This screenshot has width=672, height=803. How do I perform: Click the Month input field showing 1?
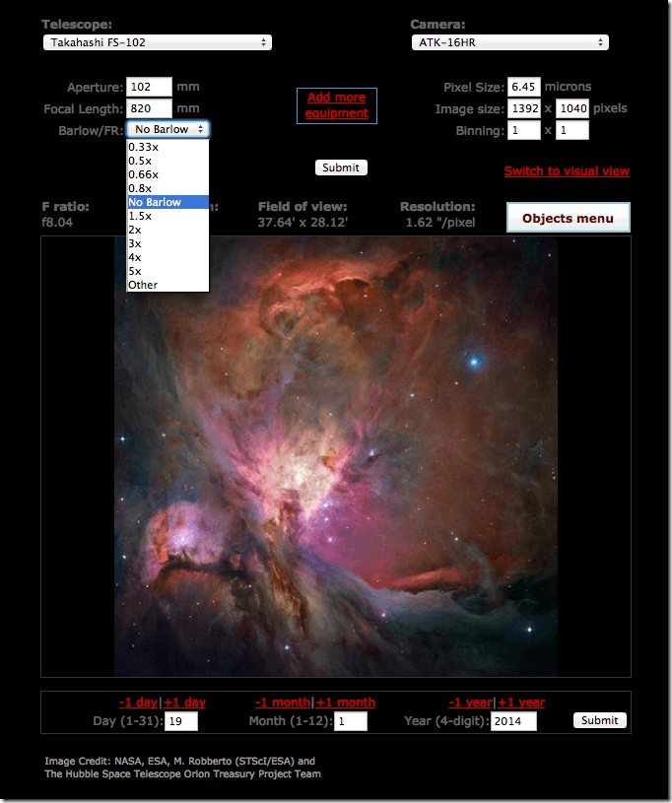351,721
